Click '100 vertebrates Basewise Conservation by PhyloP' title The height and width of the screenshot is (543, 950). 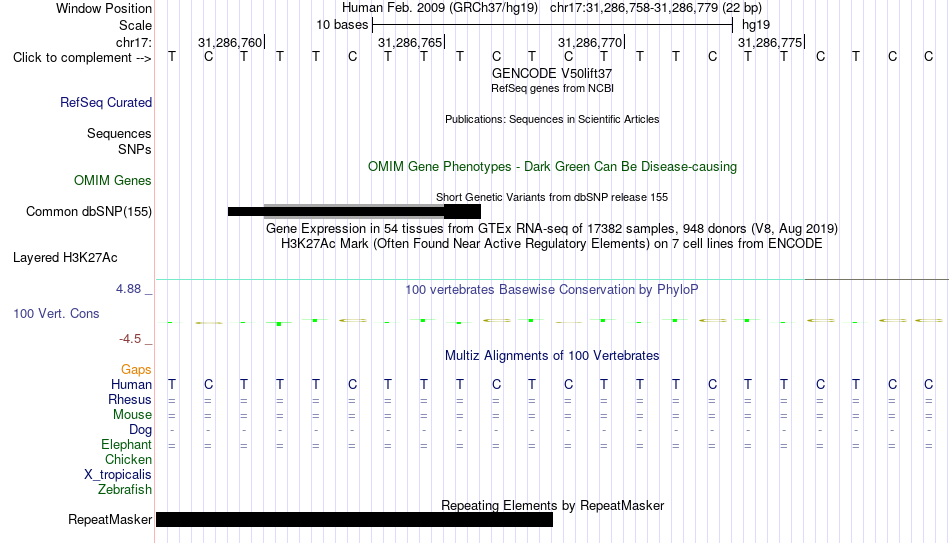(552, 290)
